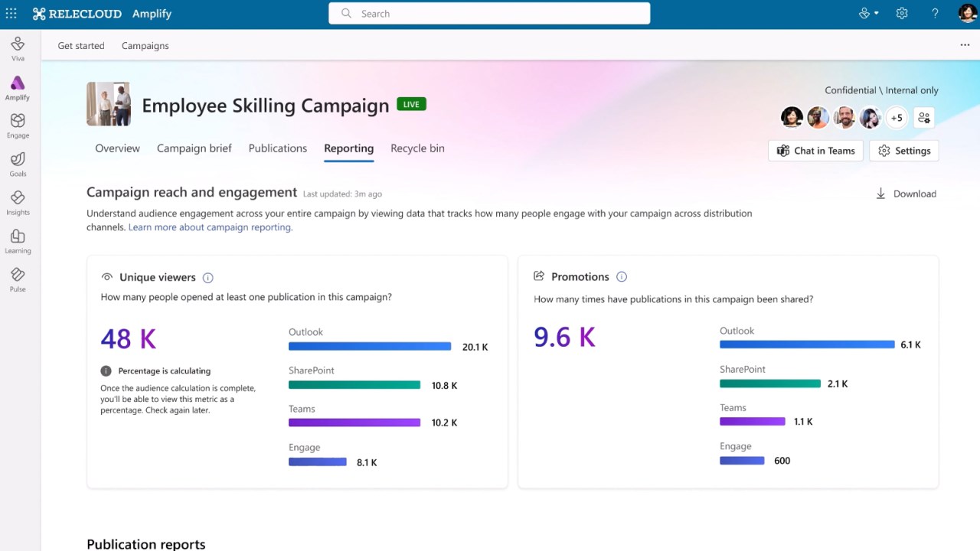This screenshot has width=980, height=551.
Task: Download the campaign report
Action: [906, 194]
